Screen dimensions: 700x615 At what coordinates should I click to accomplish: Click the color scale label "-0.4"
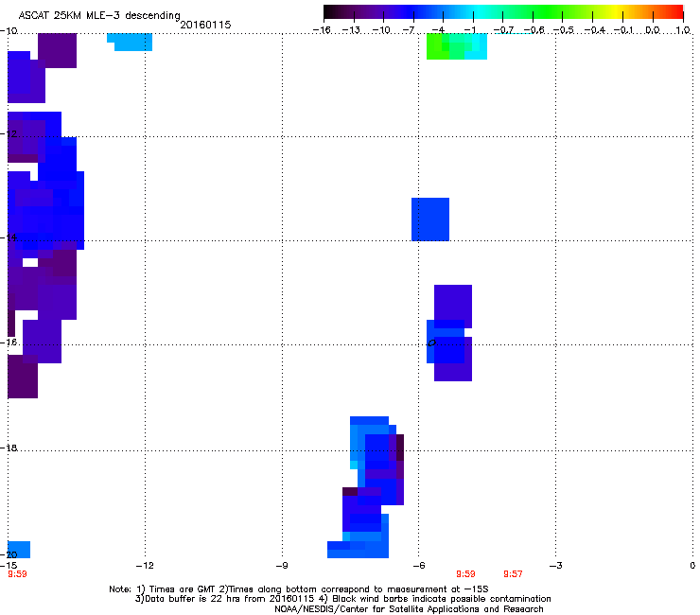[x=594, y=30]
